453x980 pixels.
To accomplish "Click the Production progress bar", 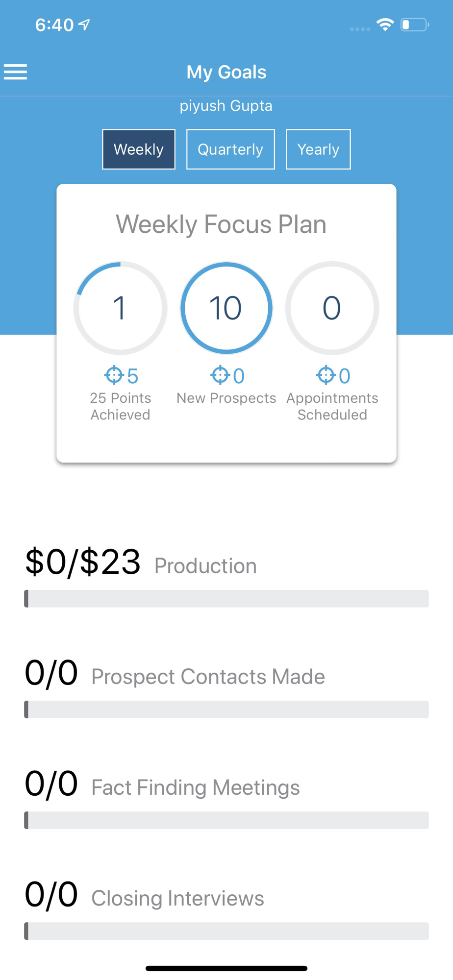I will tap(226, 599).
